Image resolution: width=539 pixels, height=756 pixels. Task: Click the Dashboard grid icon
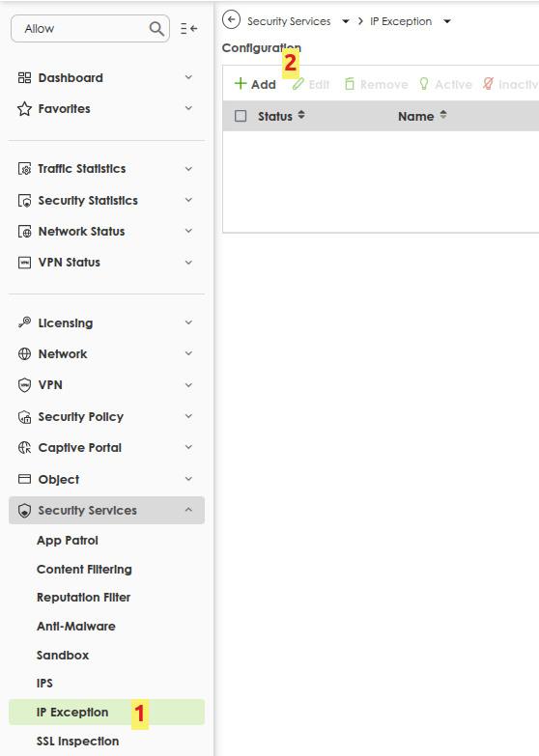(24, 77)
